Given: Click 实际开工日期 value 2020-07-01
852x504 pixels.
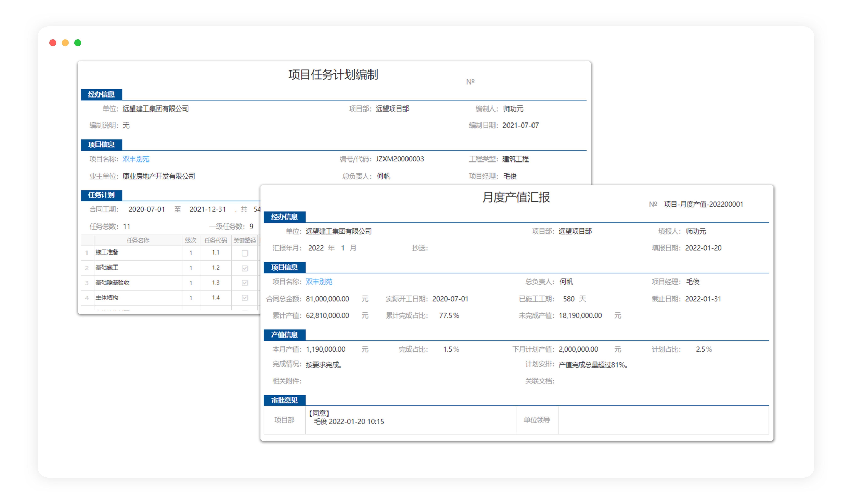Looking at the screenshot, I should coord(450,299).
